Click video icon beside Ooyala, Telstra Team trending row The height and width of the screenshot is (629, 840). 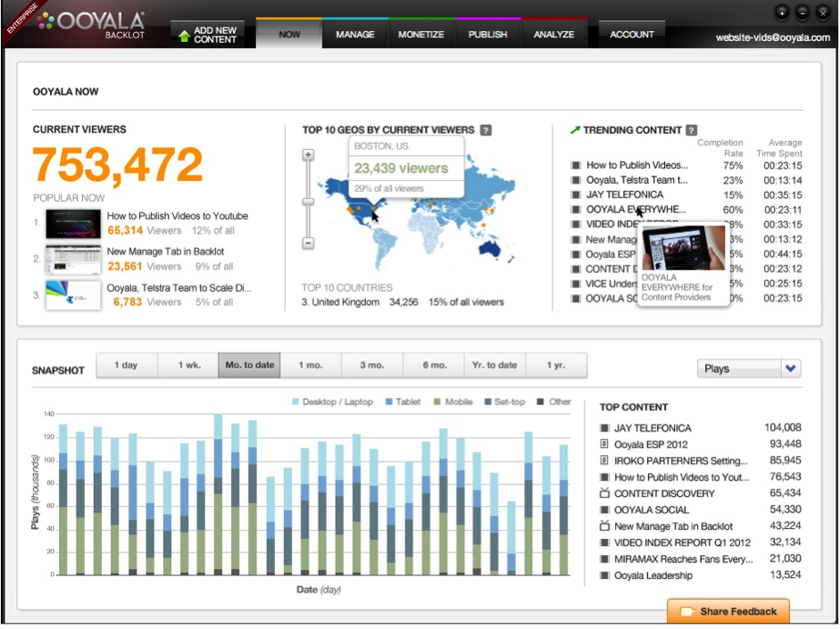[576, 180]
